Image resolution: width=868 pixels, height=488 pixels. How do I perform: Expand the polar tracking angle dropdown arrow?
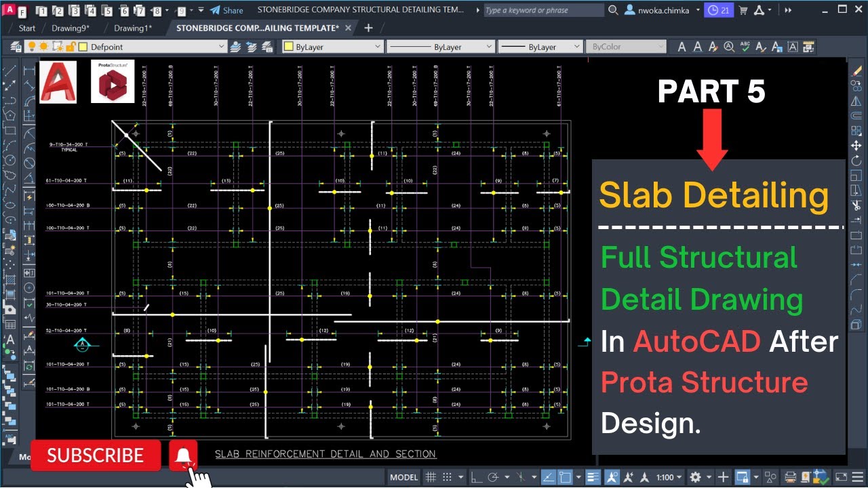[507, 477]
